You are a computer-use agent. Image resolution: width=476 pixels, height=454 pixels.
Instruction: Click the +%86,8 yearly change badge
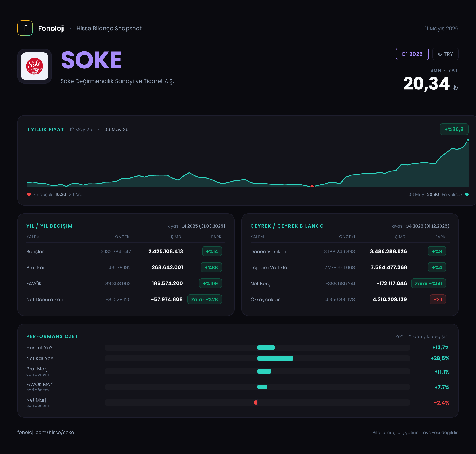[454, 129]
